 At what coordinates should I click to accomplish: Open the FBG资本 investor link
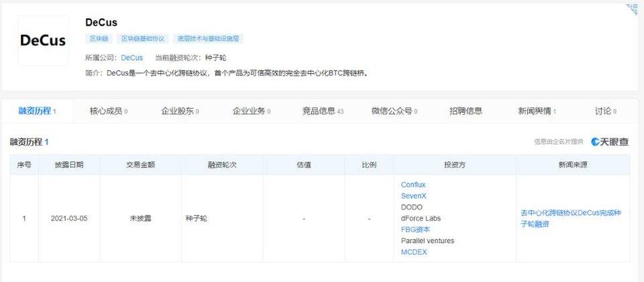pos(416,230)
